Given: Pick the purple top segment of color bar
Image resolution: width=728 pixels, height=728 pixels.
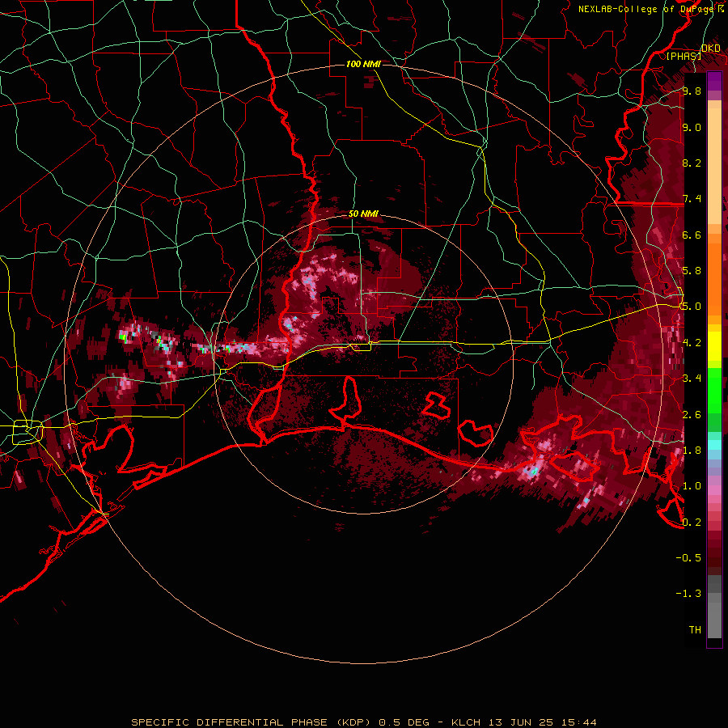Looking at the screenshot, I should coord(714,81).
